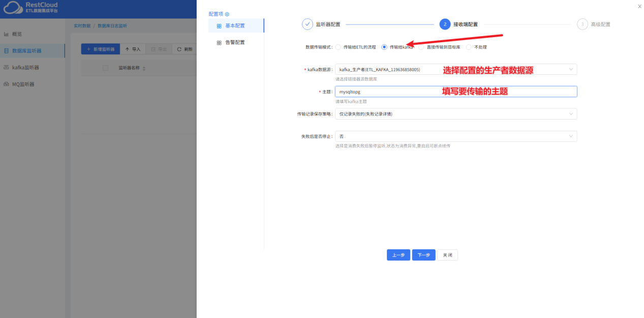644x318 pixels.
Task: Click the 主题 input field with mysqltopg
Action: click(456, 92)
